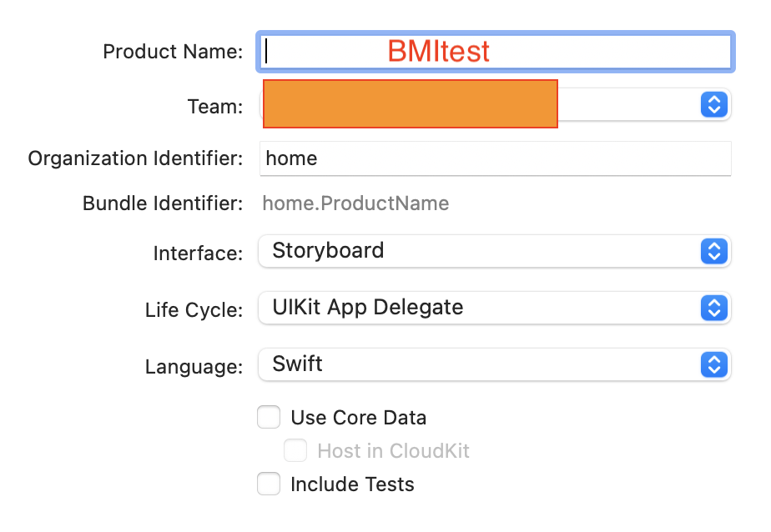The height and width of the screenshot is (532, 771).
Task: Click the Bundle Identifier label
Action: pyautogui.click(x=163, y=203)
